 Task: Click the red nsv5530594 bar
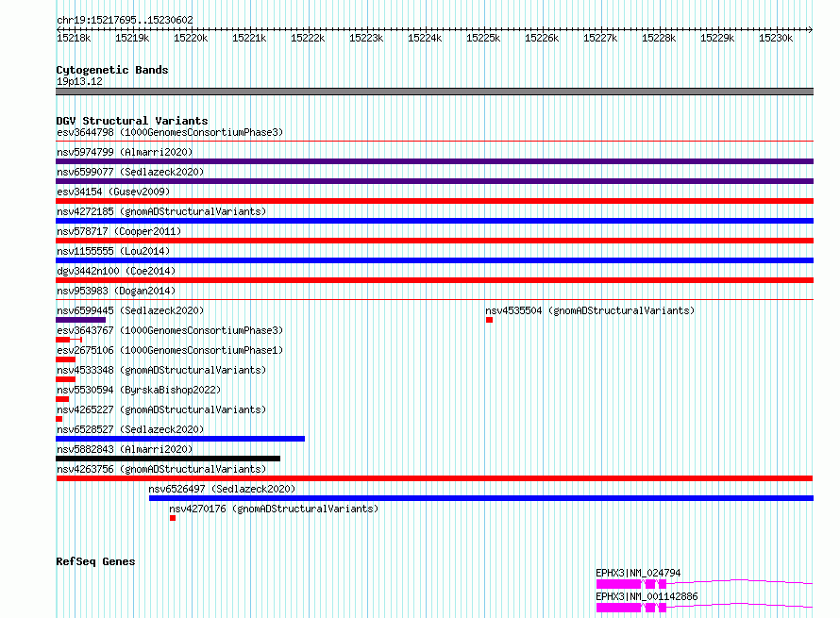point(62,399)
